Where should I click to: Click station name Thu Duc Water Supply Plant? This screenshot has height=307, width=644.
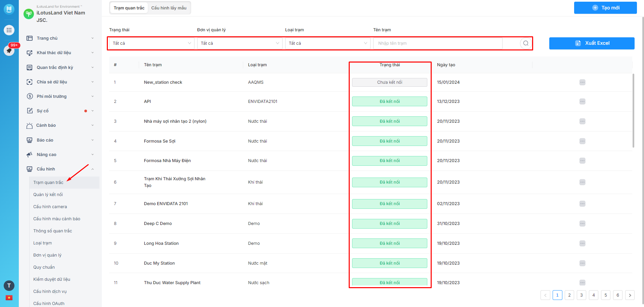point(172,283)
